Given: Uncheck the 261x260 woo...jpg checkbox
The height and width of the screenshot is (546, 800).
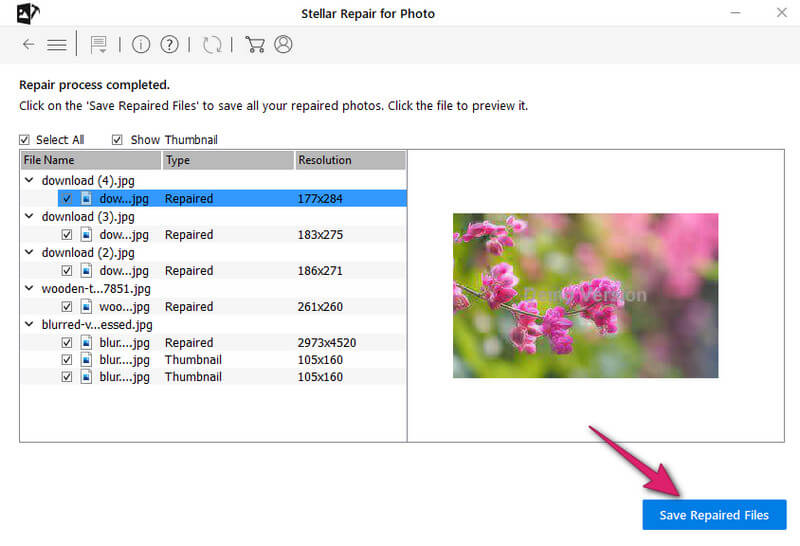Looking at the screenshot, I should click(67, 307).
